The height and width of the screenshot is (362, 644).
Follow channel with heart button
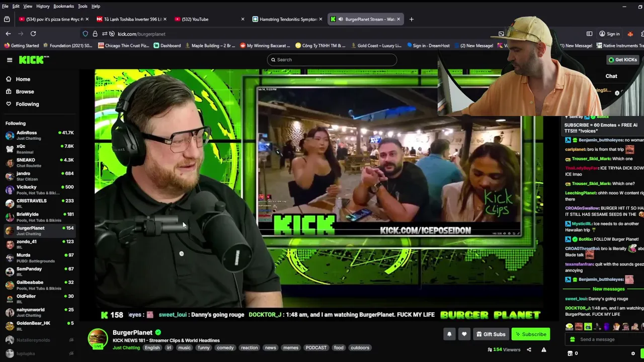click(464, 334)
